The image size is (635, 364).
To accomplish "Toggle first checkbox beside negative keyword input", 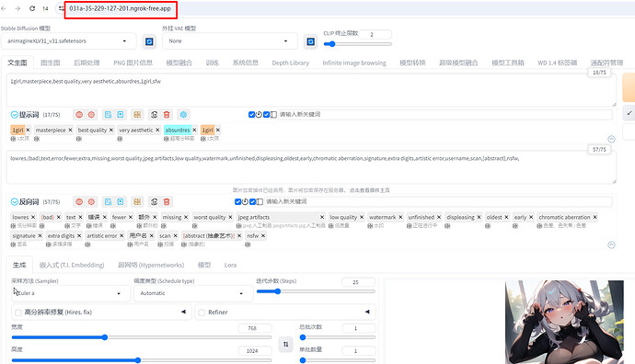I will click(237, 201).
